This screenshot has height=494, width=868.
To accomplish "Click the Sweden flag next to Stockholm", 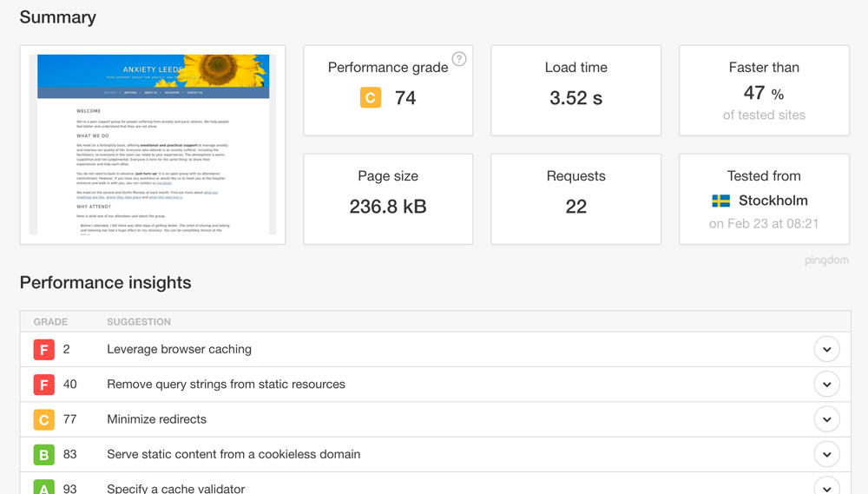I will (x=720, y=201).
